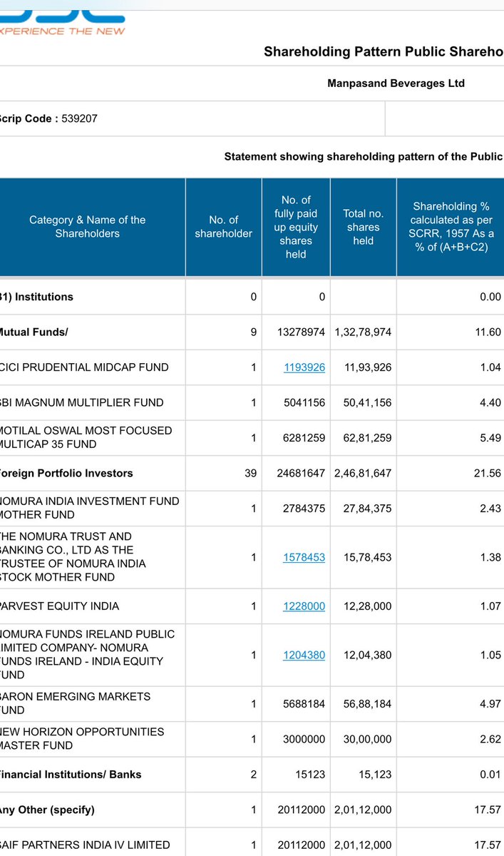Select Financial Institutions/ Banks row label
The image size is (504, 856).
[x=71, y=774]
